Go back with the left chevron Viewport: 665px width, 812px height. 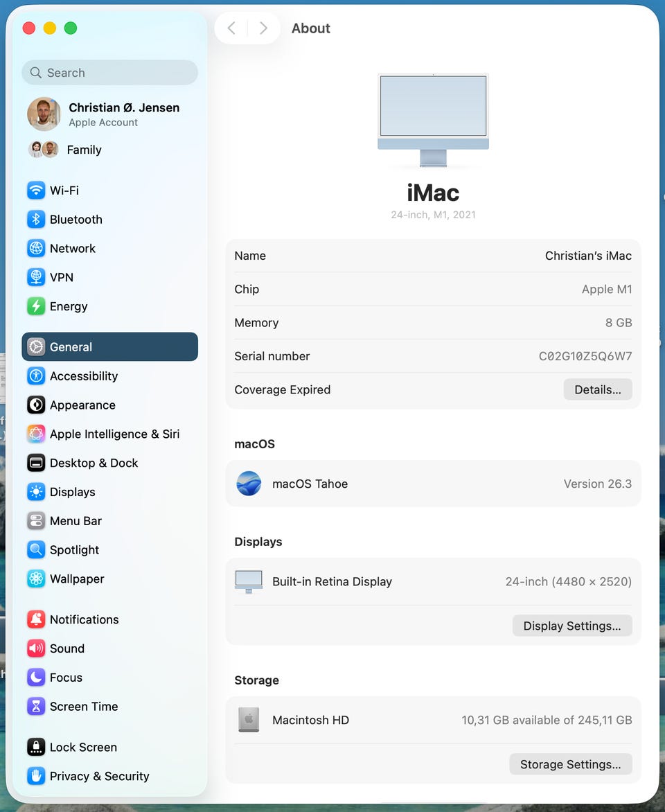[x=231, y=28]
